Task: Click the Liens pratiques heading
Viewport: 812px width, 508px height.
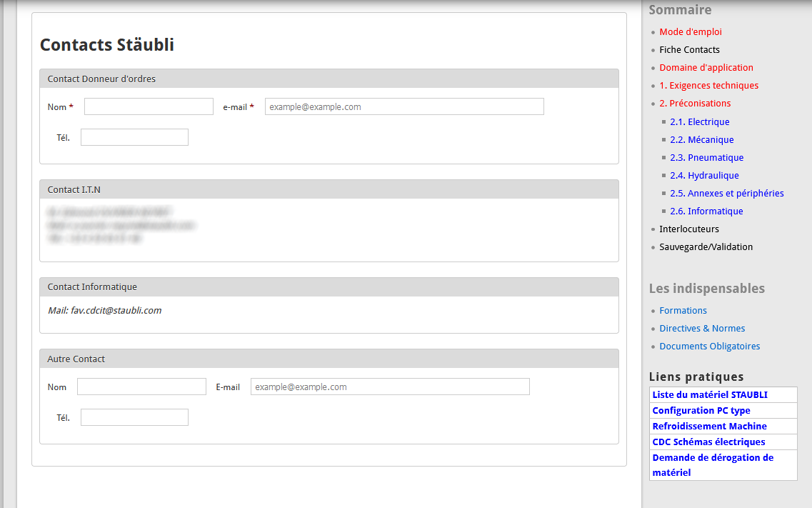Action: point(696,377)
